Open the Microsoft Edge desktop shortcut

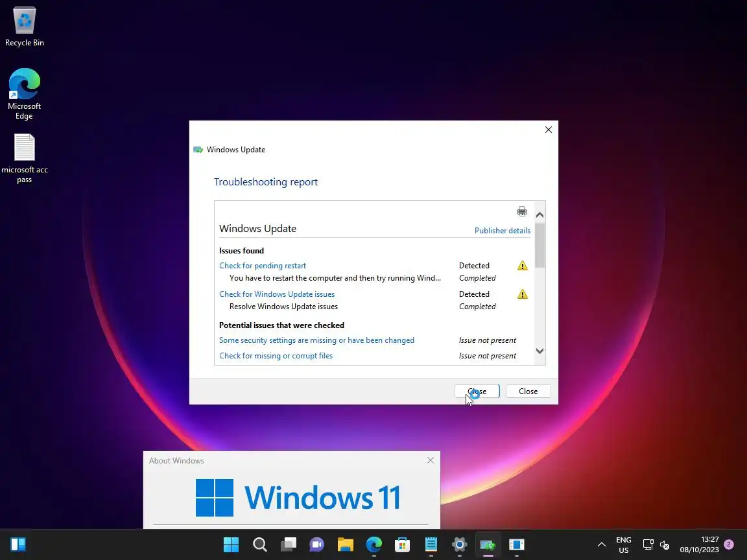click(24, 94)
